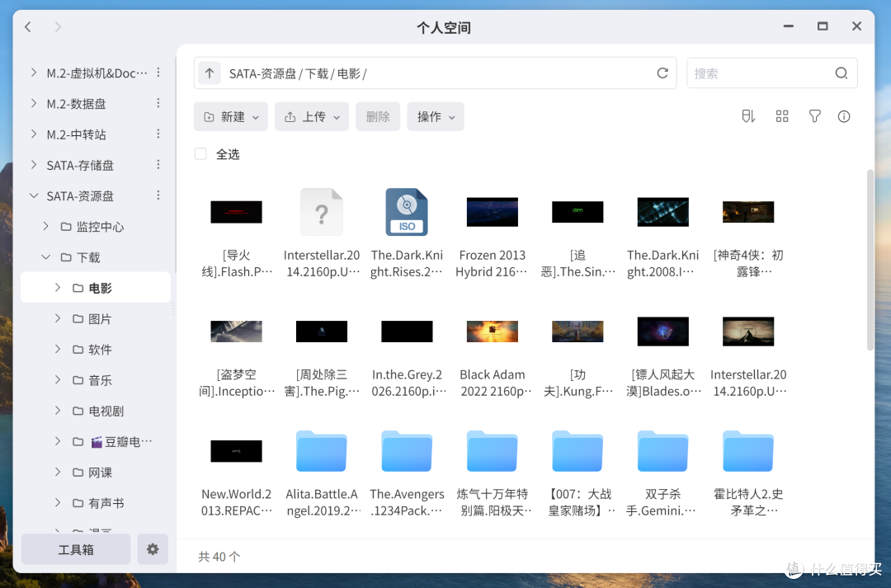Select 网课 in the sidebar tree
The width and height of the screenshot is (891, 588).
tap(100, 472)
